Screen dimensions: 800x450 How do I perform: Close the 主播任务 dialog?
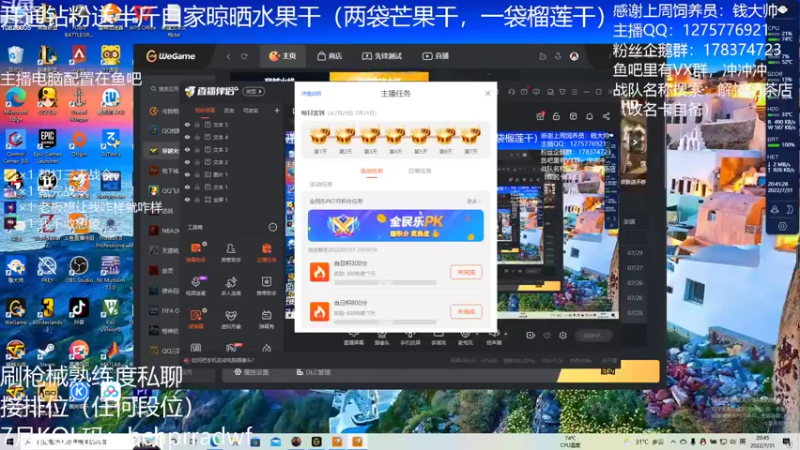tap(488, 93)
